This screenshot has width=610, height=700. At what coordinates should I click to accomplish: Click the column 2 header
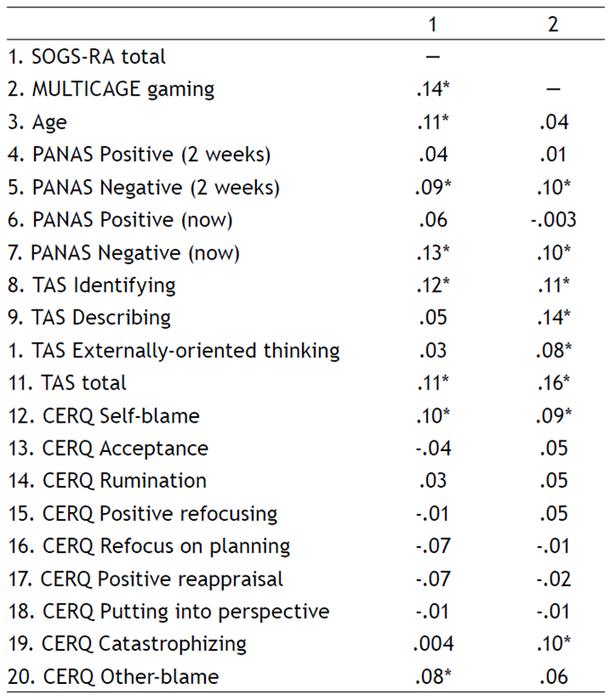click(553, 25)
